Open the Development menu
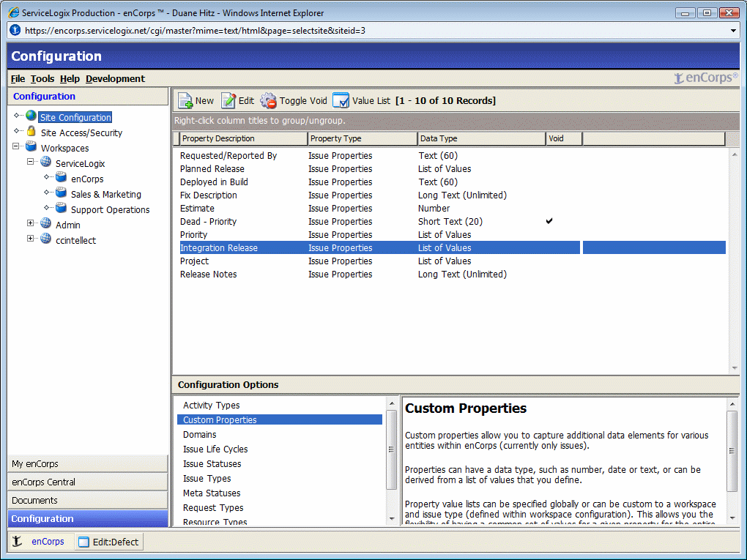Image resolution: width=747 pixels, height=560 pixels. point(115,78)
